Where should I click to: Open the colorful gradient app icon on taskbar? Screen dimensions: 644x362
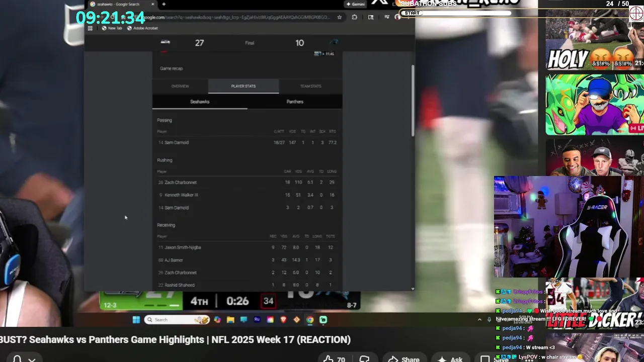point(270,320)
